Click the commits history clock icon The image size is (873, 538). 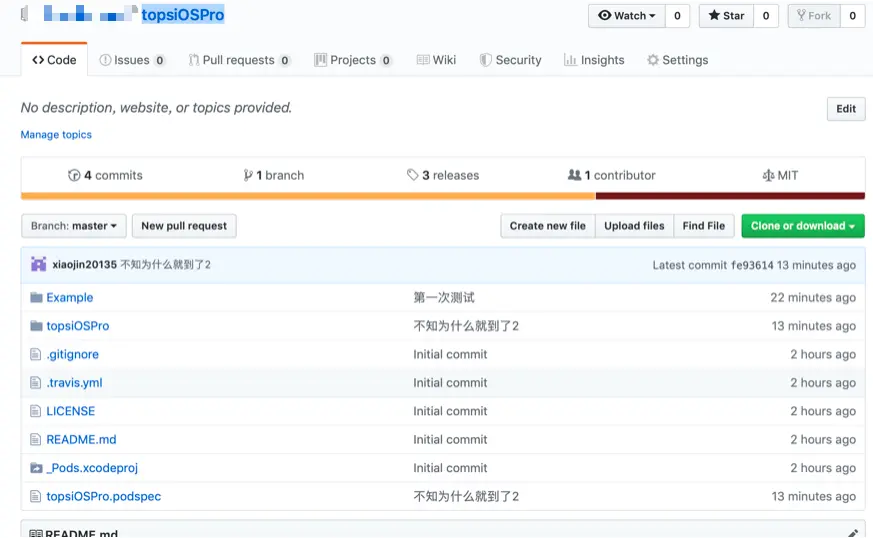pos(74,175)
